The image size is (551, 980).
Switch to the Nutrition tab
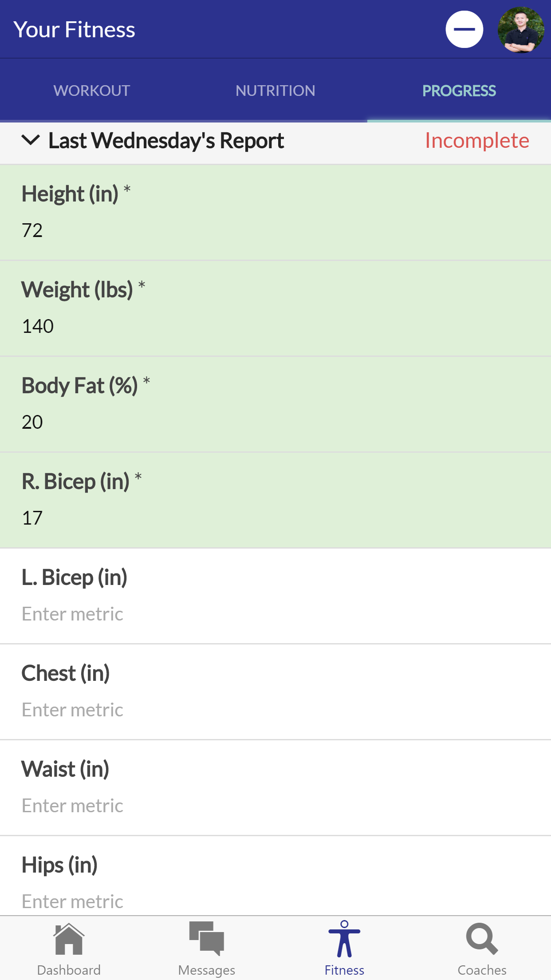coord(275,91)
